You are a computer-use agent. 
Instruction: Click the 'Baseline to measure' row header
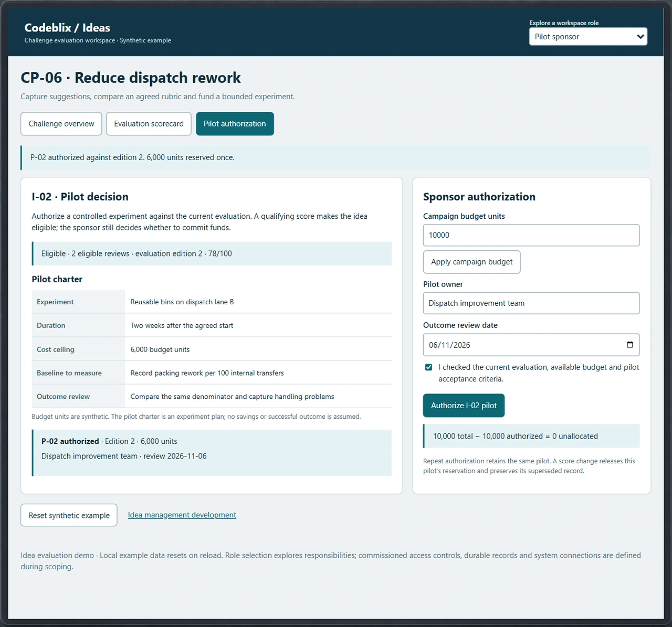tap(78, 373)
